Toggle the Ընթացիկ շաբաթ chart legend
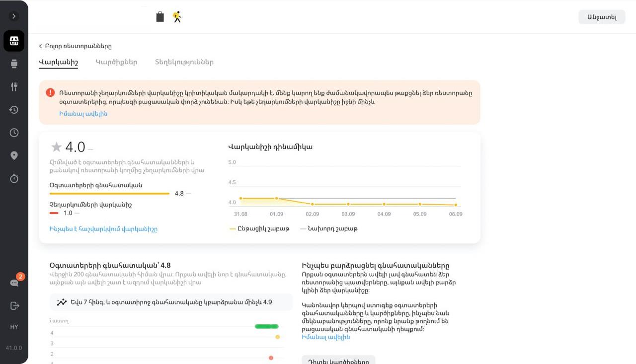 (259, 229)
